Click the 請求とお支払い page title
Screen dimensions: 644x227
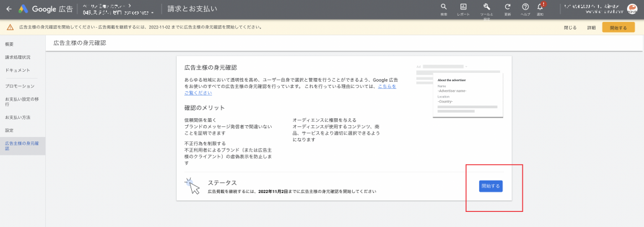tap(192, 9)
